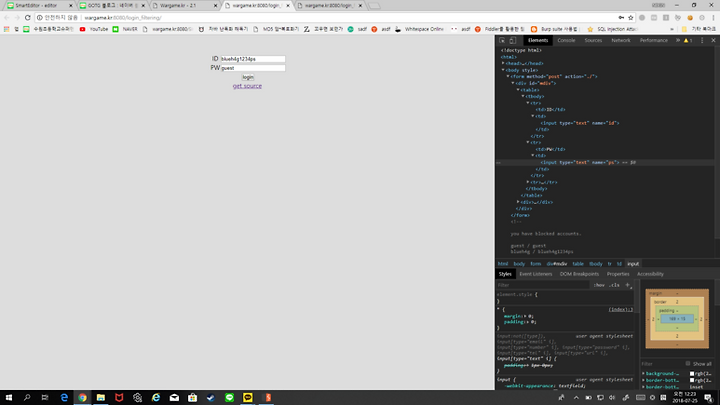Open Internet Explorer from the taskbar
Image resolution: width=720 pixels, height=405 pixels.
(156, 398)
